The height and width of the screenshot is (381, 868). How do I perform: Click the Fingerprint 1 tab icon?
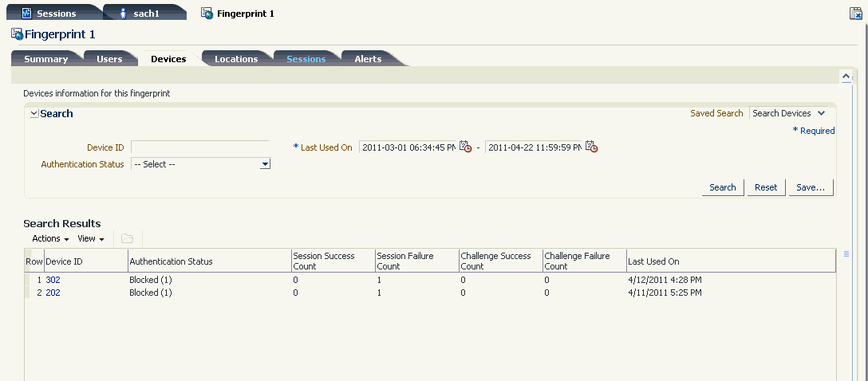pos(207,13)
